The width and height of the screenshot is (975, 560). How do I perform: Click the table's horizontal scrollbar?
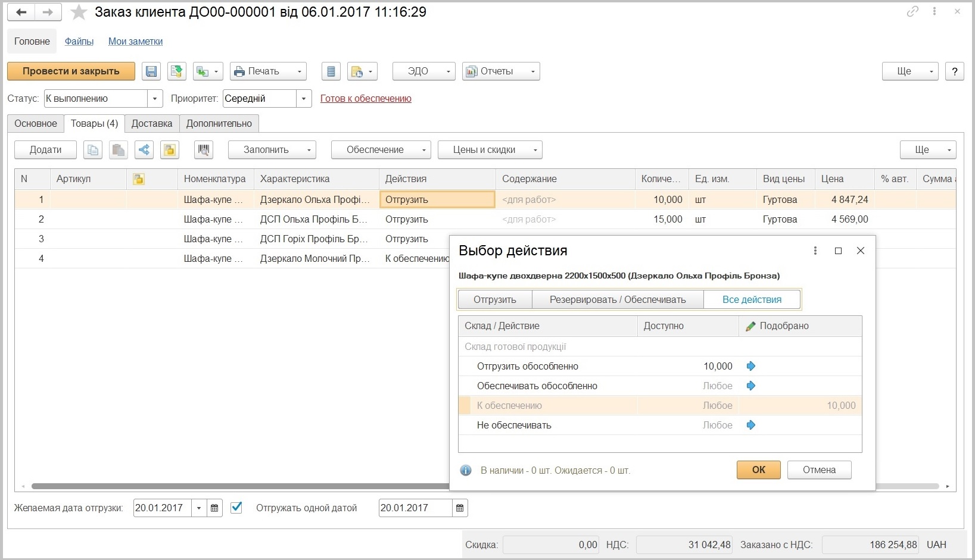(x=485, y=486)
